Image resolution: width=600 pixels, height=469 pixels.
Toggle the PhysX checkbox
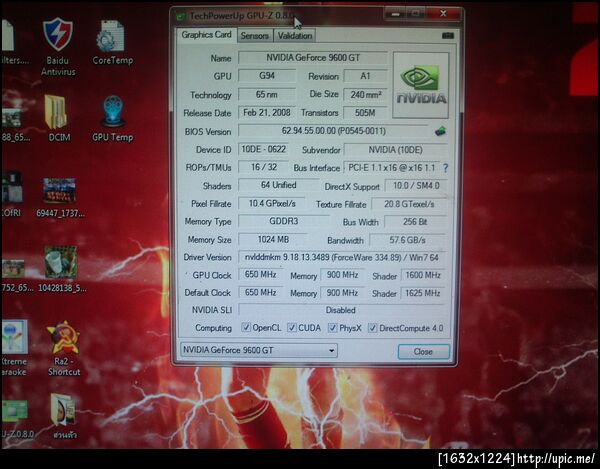pos(333,328)
